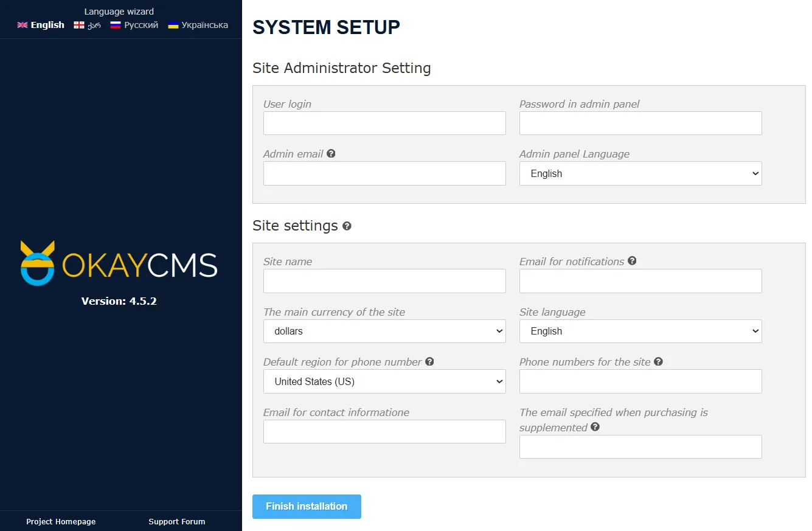Click the British flag icon next to English
This screenshot has width=812, height=531.
point(22,24)
